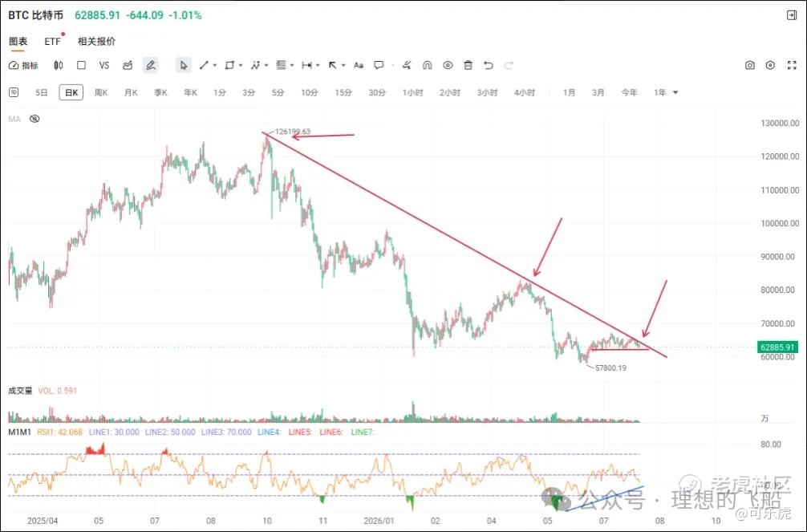Expand the wave pattern options arrow
Viewport: 807px width, 532px height.
[x=266, y=66]
